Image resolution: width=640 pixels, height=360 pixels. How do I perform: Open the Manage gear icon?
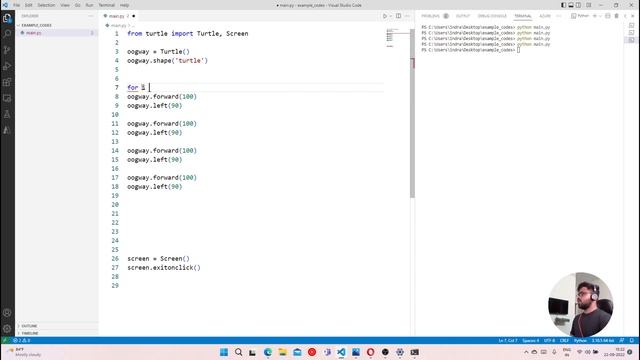[x=7, y=329]
